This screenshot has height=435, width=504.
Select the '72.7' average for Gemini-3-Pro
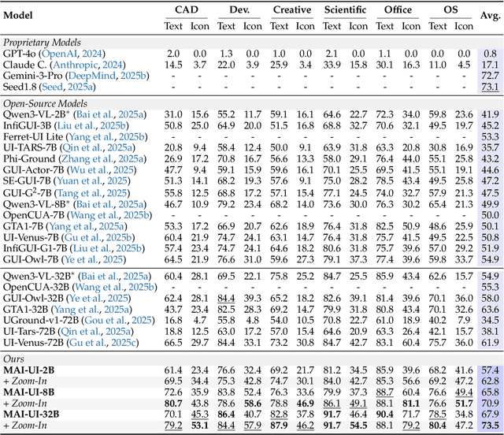pos(490,76)
